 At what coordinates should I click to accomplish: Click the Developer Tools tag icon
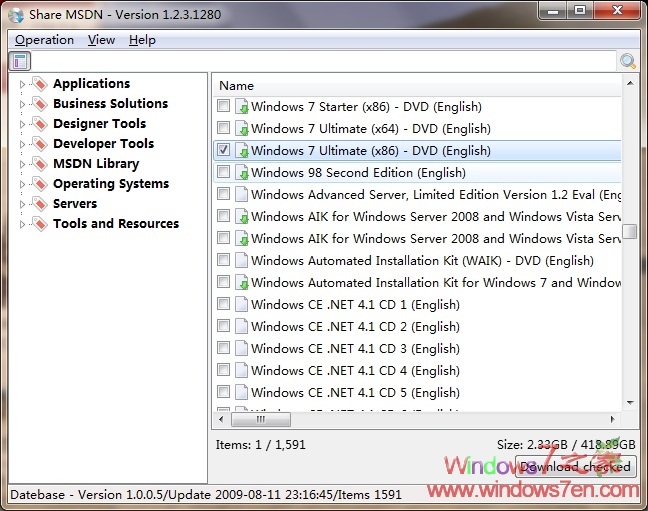(x=40, y=144)
